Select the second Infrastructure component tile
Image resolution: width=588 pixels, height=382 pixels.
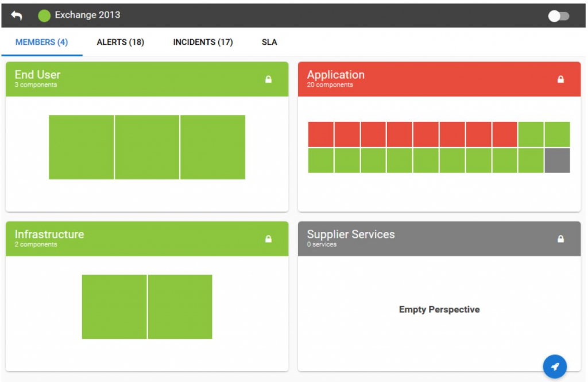(x=180, y=307)
